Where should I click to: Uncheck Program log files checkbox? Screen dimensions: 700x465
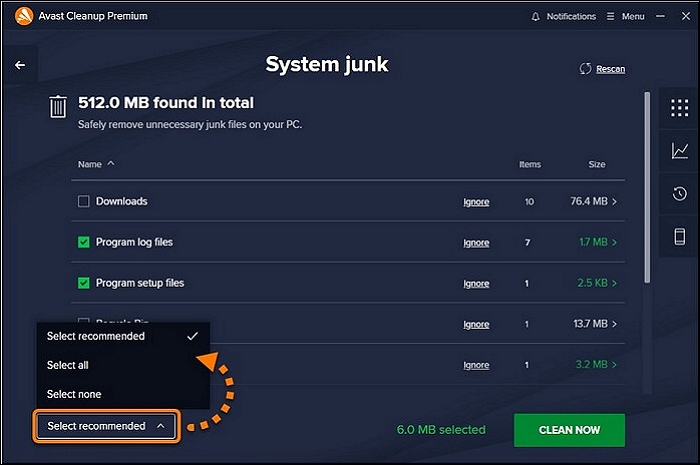(83, 242)
